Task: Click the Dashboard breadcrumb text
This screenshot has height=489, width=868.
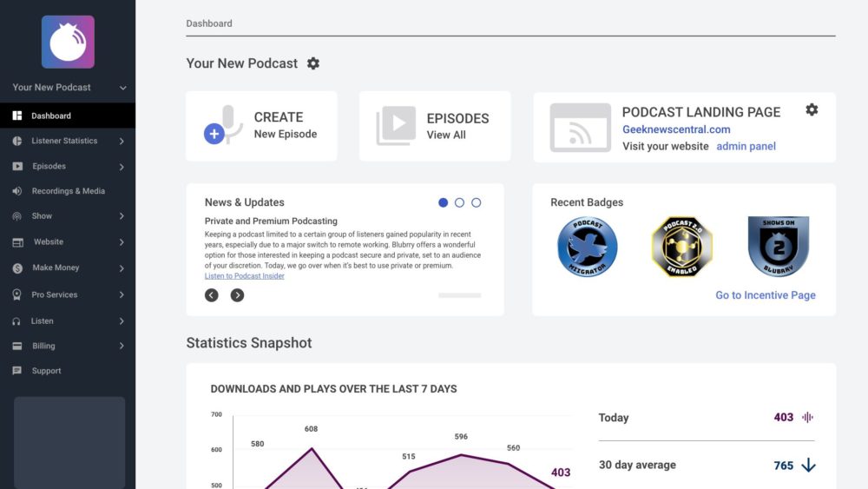Action: click(x=209, y=23)
